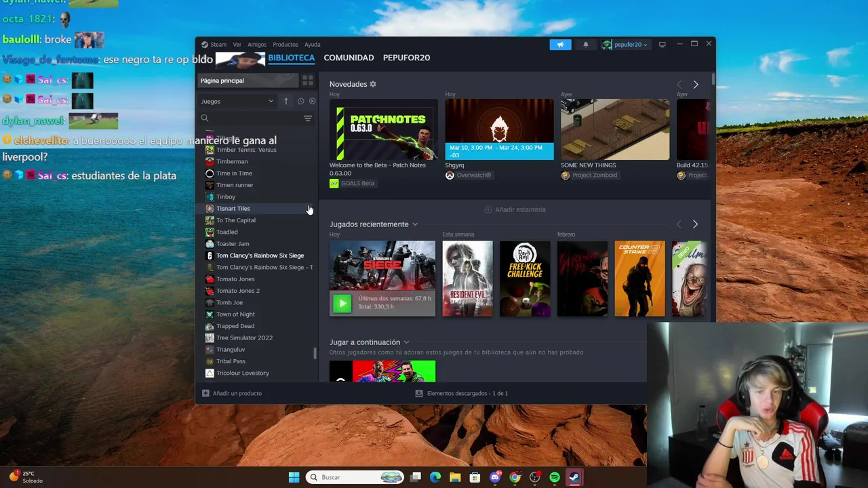
Task: Switch to the BIBLIOTECA tab
Action: [292, 58]
